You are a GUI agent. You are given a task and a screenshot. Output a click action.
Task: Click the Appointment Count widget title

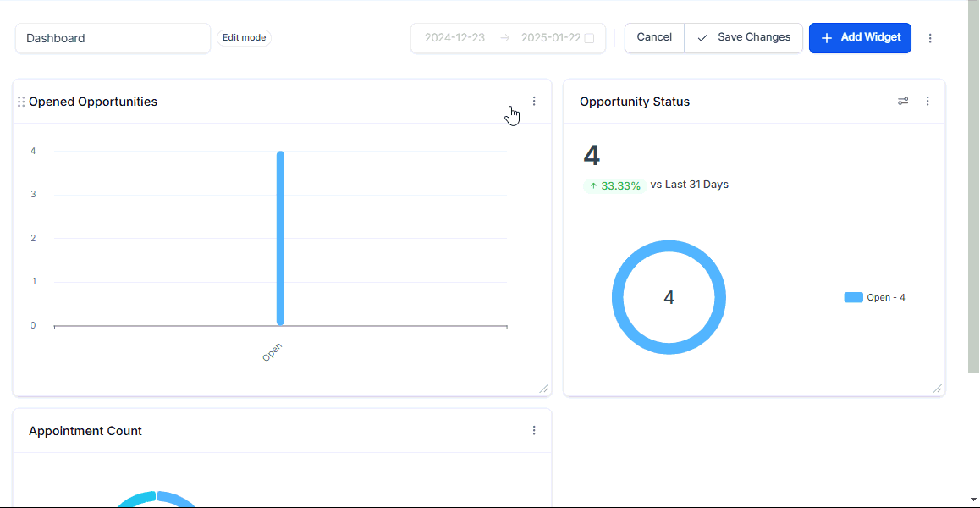click(85, 431)
